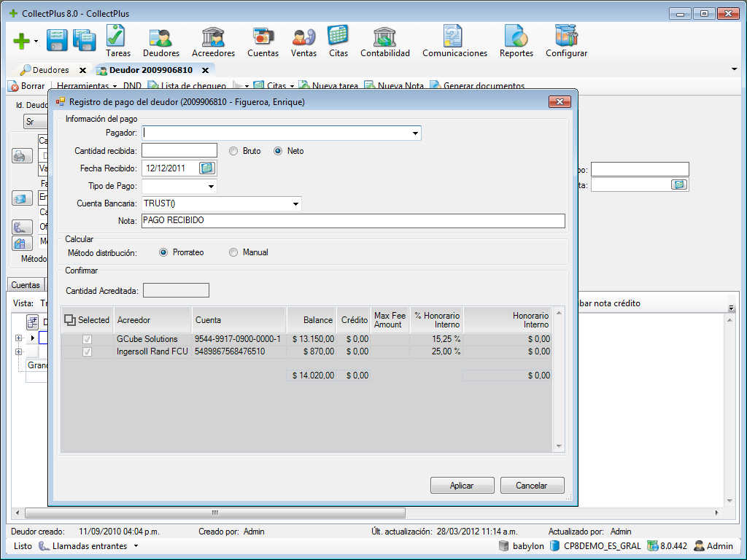Screen dimensions: 747x560
Task: Open the Herramientas menu
Action: (x=82, y=85)
